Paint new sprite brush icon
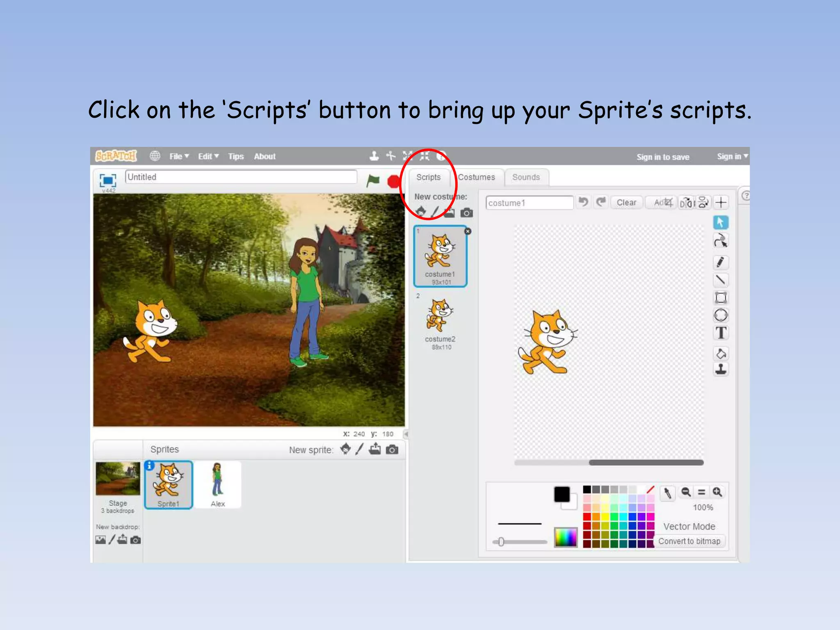The width and height of the screenshot is (840, 630). pyautogui.click(x=360, y=449)
